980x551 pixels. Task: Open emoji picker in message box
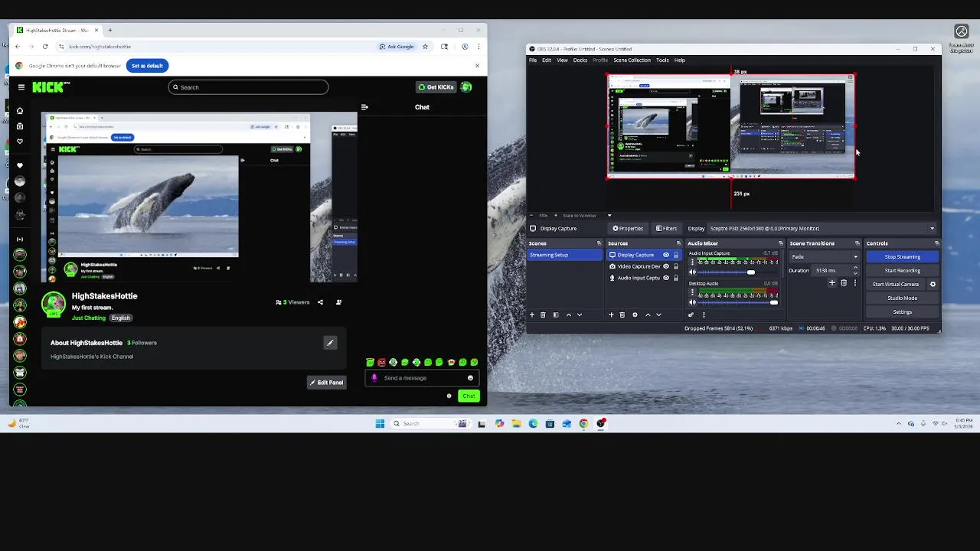(470, 378)
